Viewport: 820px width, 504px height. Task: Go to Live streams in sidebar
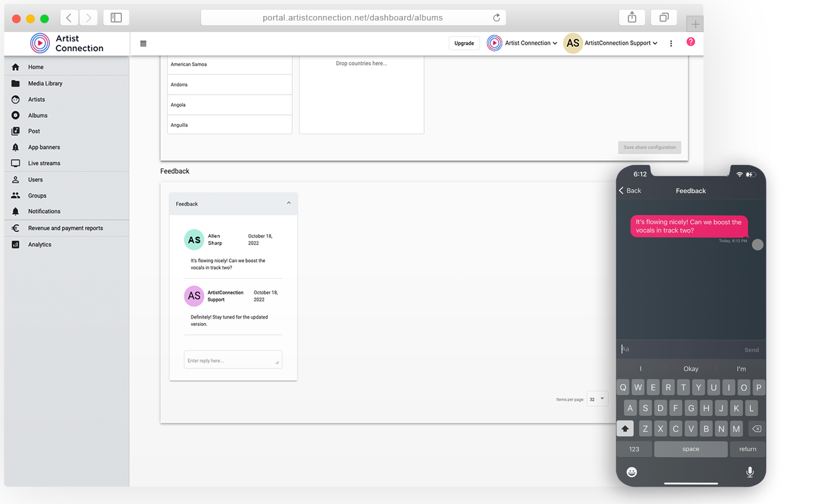44,163
